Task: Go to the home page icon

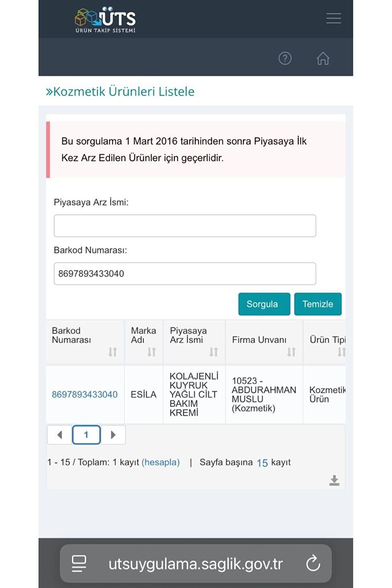Action: 323,58
